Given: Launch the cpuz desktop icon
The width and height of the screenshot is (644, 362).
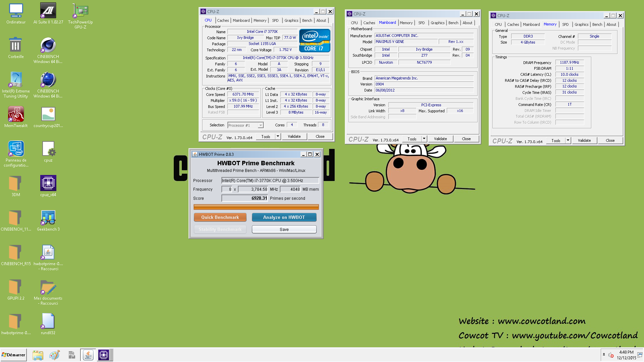Looking at the screenshot, I should coord(48,152).
